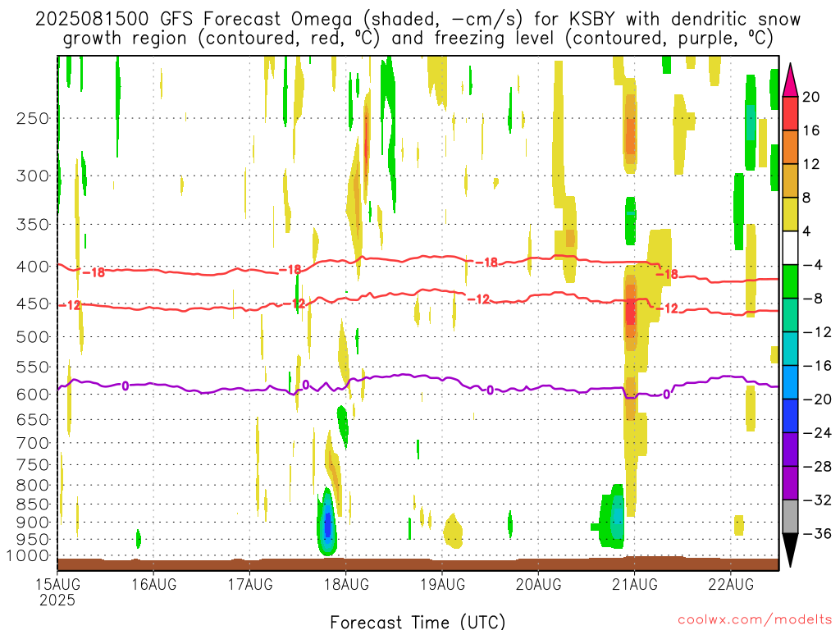This screenshot has height=630, width=840.
Task: Click the 2025 year label under 15AUG
Action: click(x=57, y=600)
